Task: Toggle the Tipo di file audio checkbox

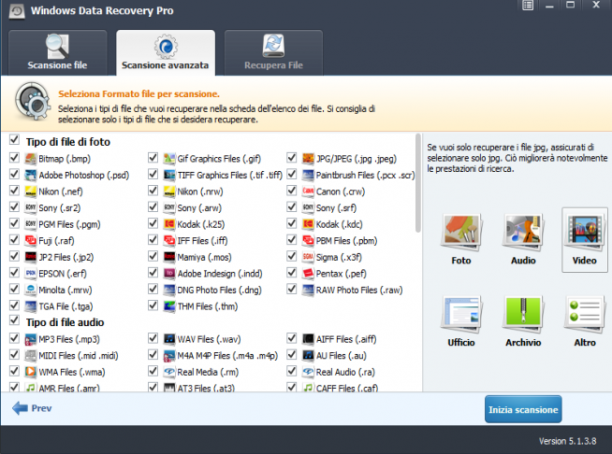Action: [14, 320]
